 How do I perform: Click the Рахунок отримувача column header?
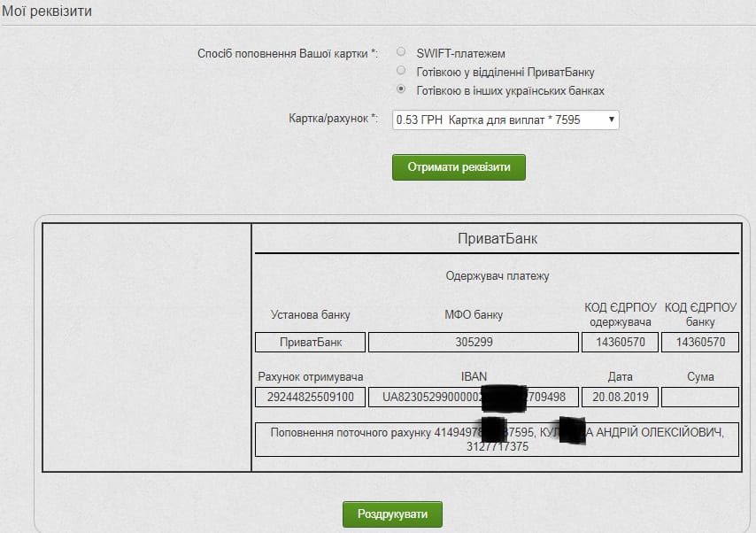pyautogui.click(x=311, y=376)
